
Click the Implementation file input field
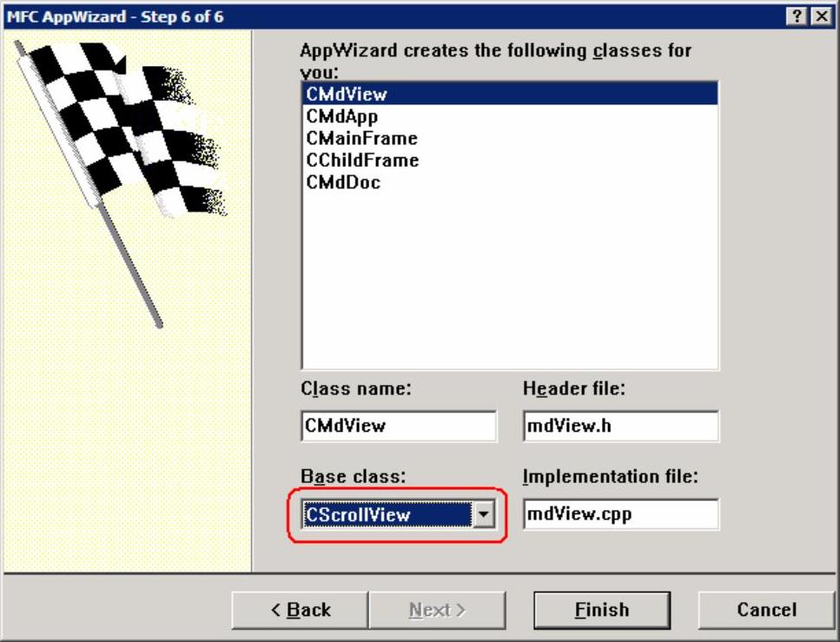[621, 514]
